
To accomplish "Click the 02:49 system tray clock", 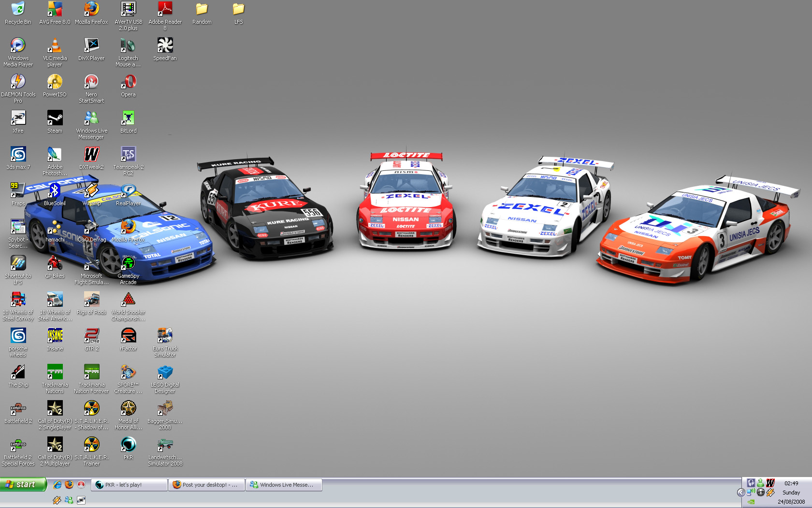I will point(791,483).
